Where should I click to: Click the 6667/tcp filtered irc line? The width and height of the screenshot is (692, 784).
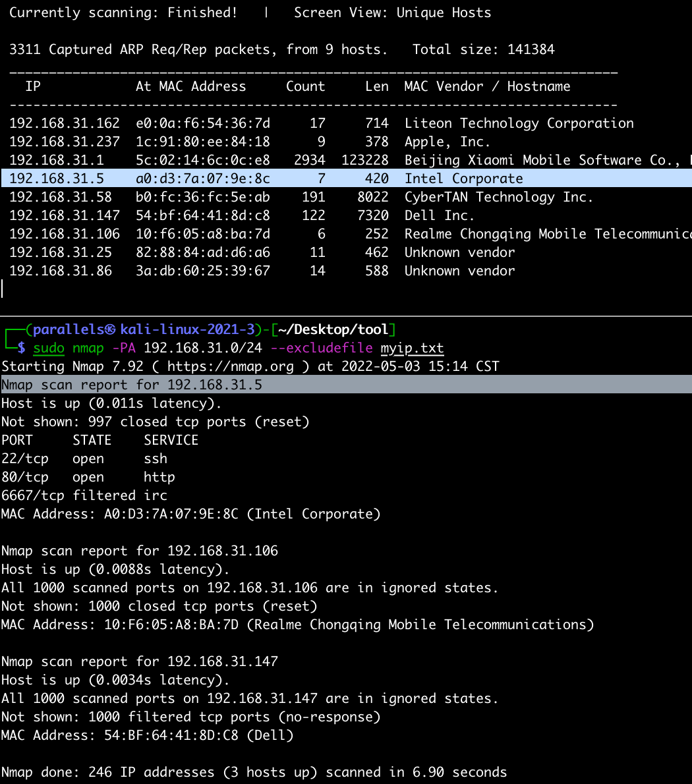point(84,495)
